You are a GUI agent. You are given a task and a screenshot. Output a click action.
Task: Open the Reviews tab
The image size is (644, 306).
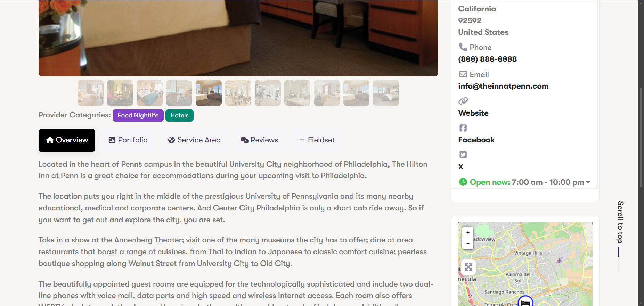point(259,140)
